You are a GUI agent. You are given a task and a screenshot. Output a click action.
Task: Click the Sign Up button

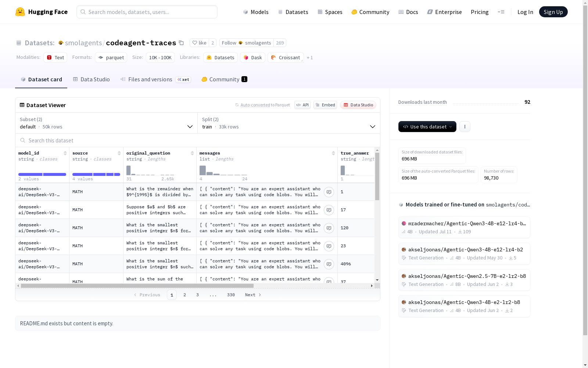pyautogui.click(x=553, y=12)
